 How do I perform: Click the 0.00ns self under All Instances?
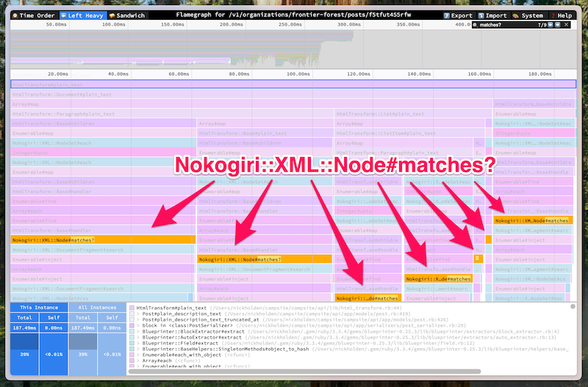pyautogui.click(x=112, y=328)
